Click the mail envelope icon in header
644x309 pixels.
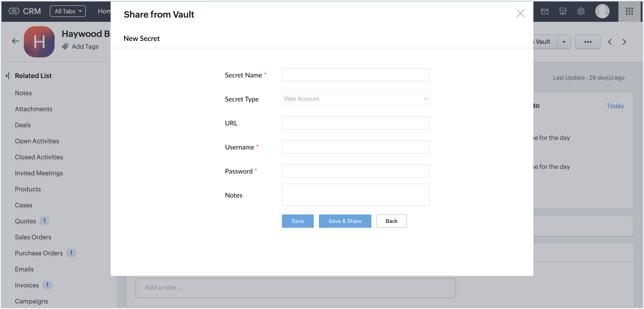click(x=545, y=11)
